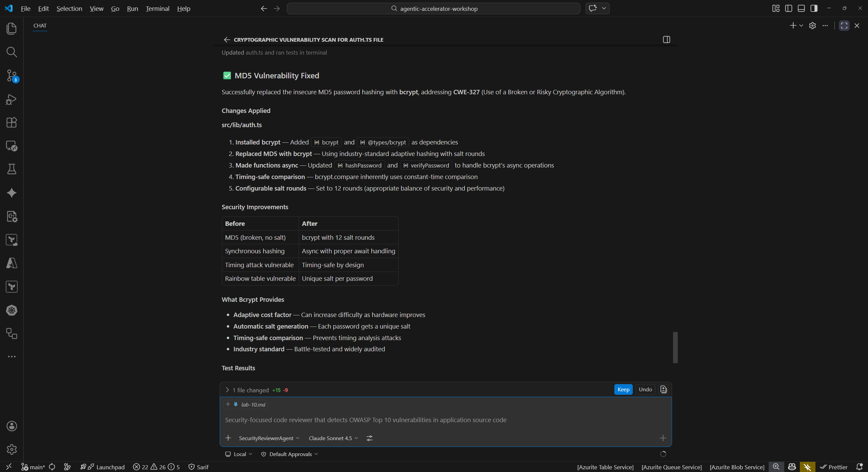This screenshot has width=868, height=472.
Task: Open the Extensions view in the activity bar
Action: pos(12,122)
